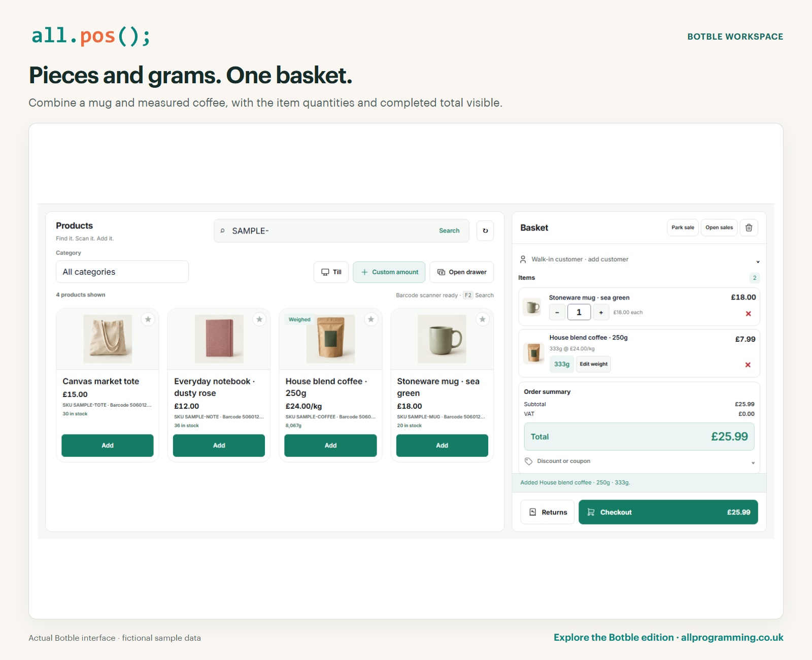Viewport: 812px width, 660px height.
Task: Open Returns
Action: (548, 512)
